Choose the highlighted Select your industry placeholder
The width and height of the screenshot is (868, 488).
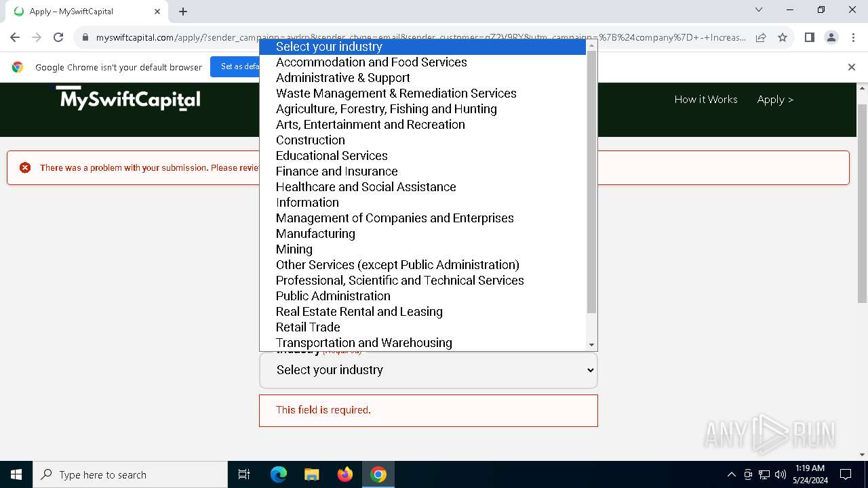click(x=422, y=46)
